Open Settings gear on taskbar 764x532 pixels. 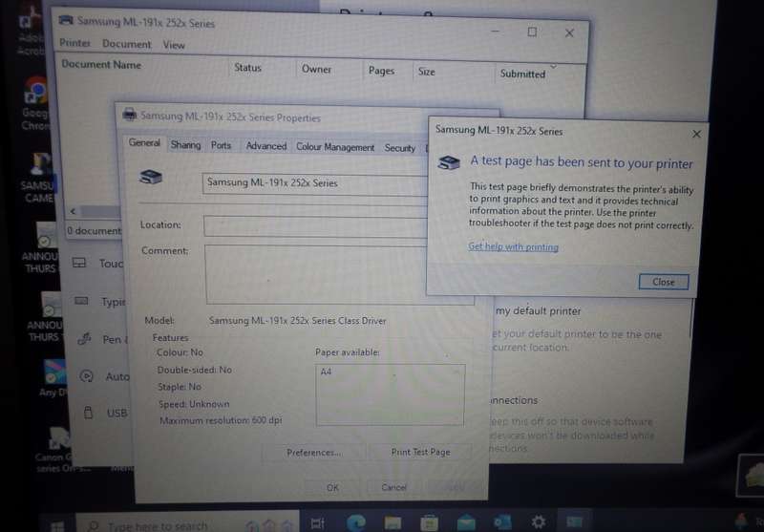point(539,521)
